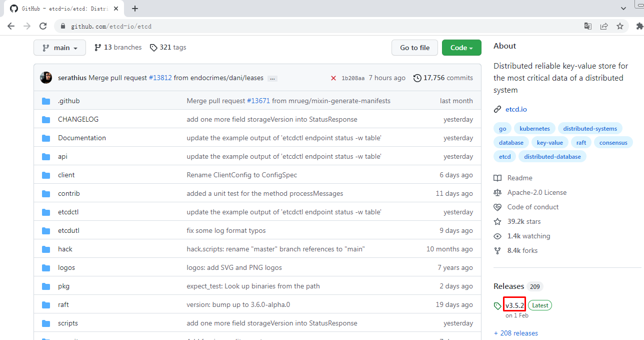Open the Readme link in About
Image resolution: width=644 pixels, height=340 pixels.
click(513, 178)
